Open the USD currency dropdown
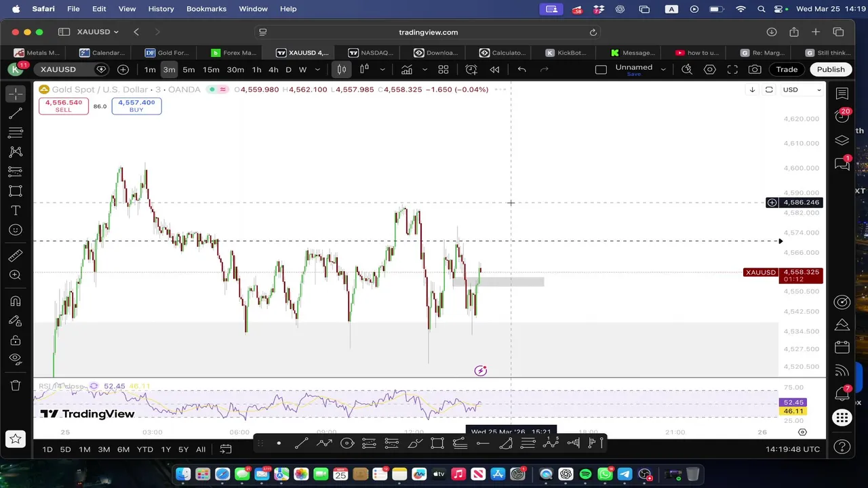868x488 pixels. point(802,89)
